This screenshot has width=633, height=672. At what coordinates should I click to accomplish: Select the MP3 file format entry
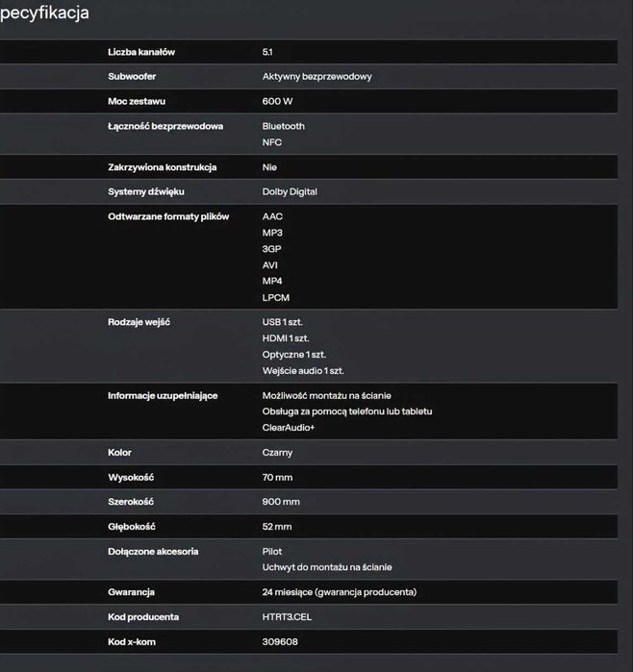pos(272,233)
